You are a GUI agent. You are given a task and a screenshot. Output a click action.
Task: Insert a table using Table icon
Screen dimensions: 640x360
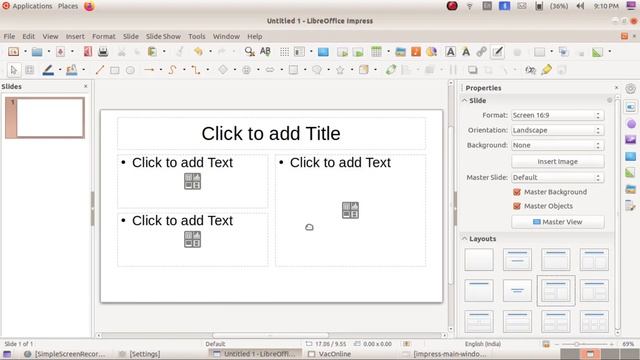tap(376, 52)
